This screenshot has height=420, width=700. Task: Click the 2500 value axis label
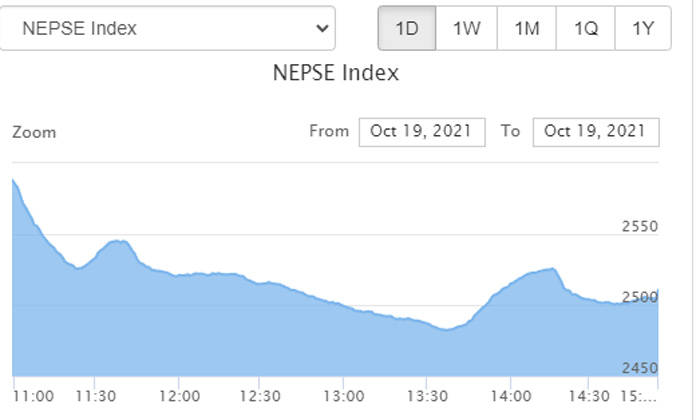coord(639,298)
